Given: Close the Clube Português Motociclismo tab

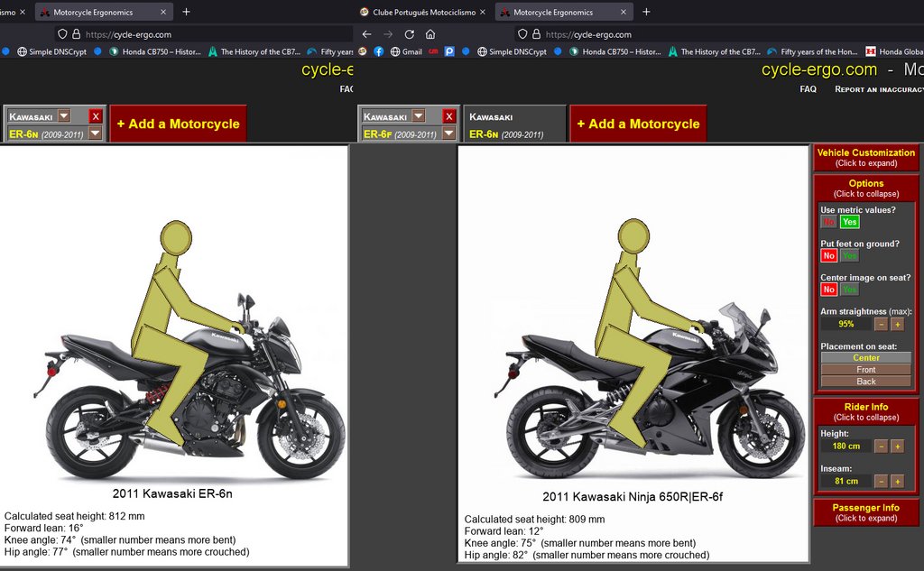Looking at the screenshot, I should point(483,12).
